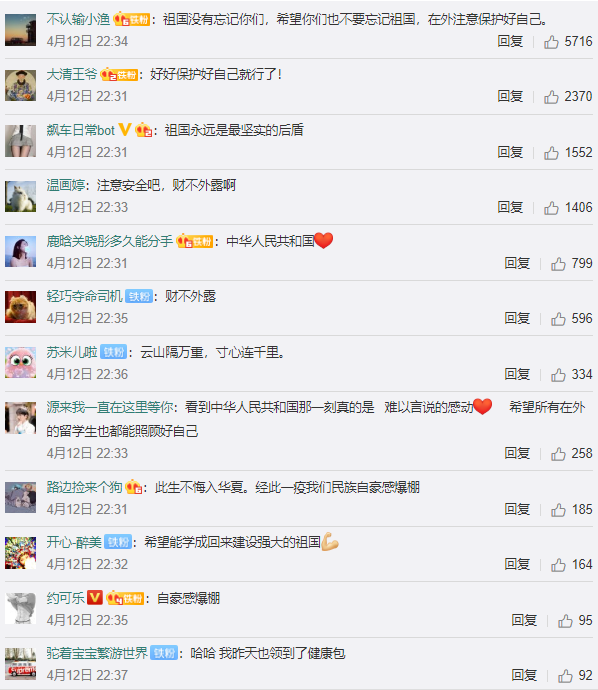Like 飙车日常bot's comment with 1552 likes
The height and width of the screenshot is (690, 598).
pyautogui.click(x=551, y=153)
